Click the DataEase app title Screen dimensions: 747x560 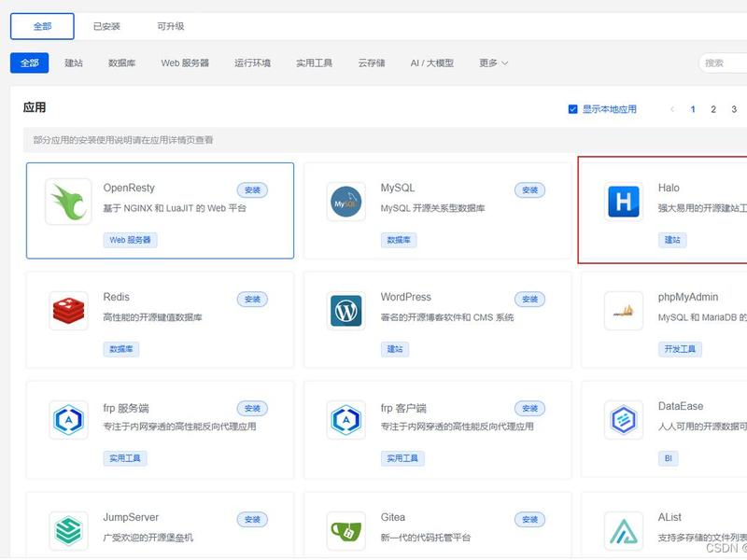[x=681, y=406]
